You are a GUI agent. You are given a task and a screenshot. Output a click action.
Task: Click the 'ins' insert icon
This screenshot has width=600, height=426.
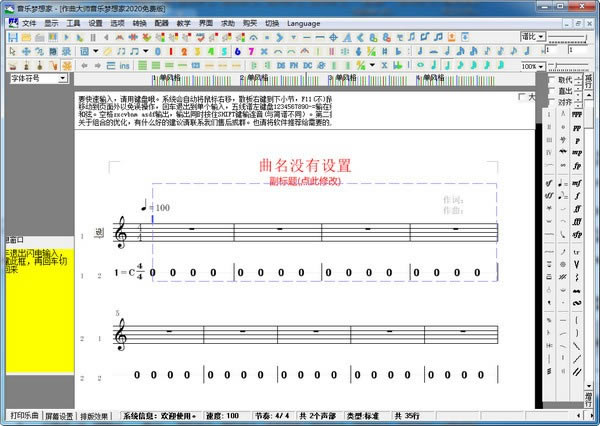[x=124, y=65]
